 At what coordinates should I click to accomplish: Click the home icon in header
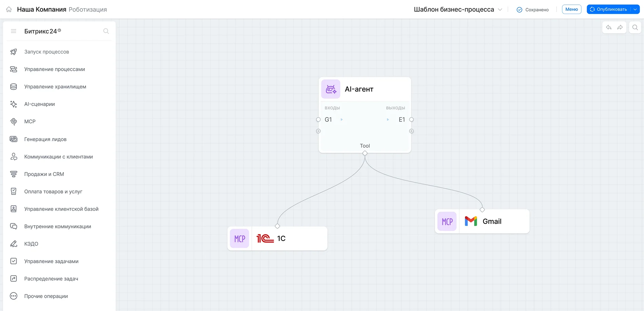pos(9,9)
